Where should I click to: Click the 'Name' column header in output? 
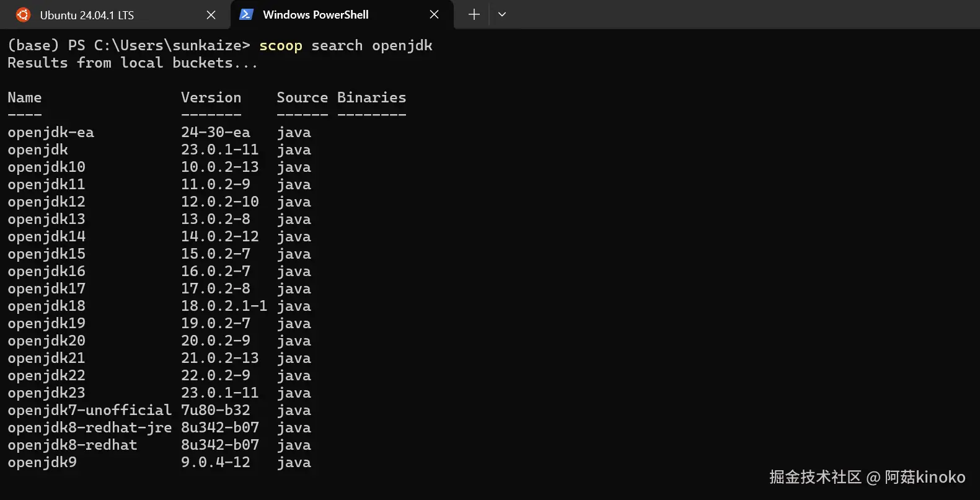point(25,97)
